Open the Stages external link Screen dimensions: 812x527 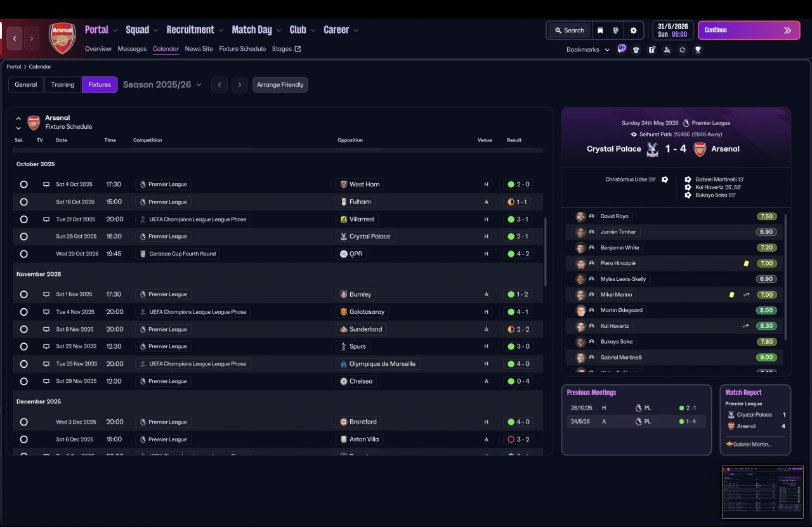(x=286, y=49)
